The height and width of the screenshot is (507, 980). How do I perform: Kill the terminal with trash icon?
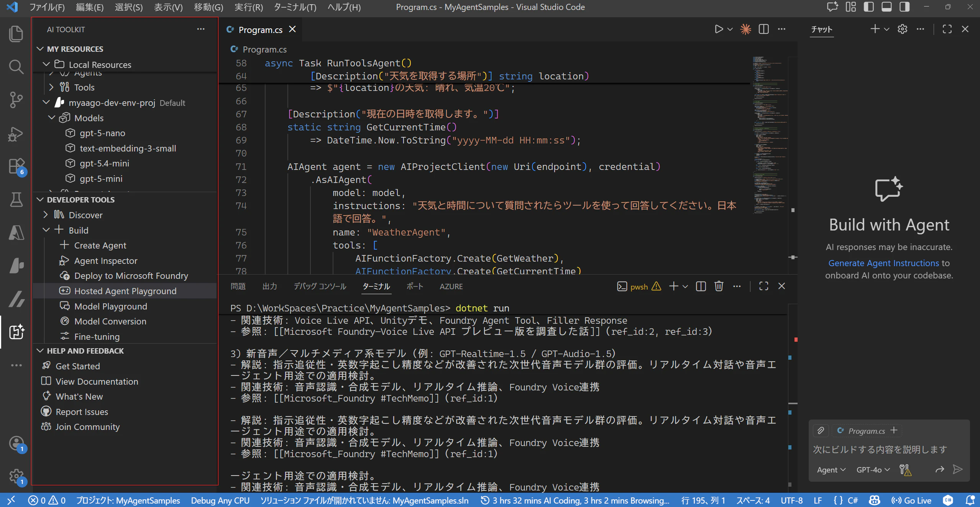click(x=719, y=286)
